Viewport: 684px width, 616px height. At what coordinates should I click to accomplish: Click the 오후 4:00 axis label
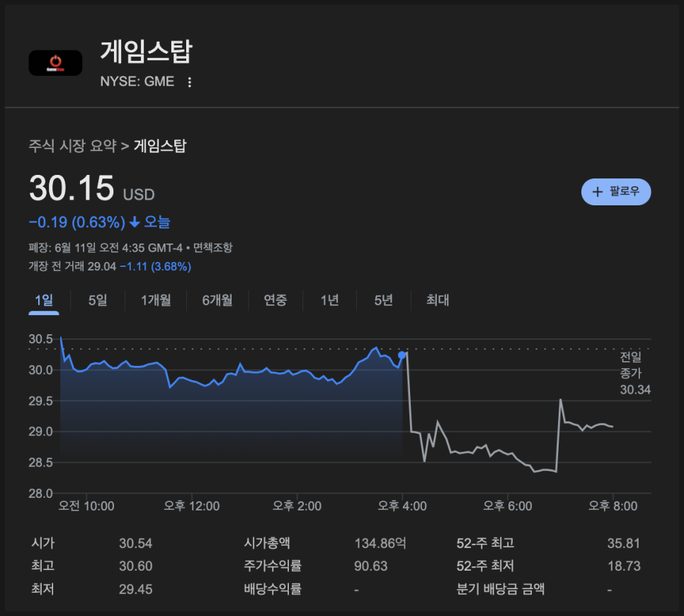(401, 506)
